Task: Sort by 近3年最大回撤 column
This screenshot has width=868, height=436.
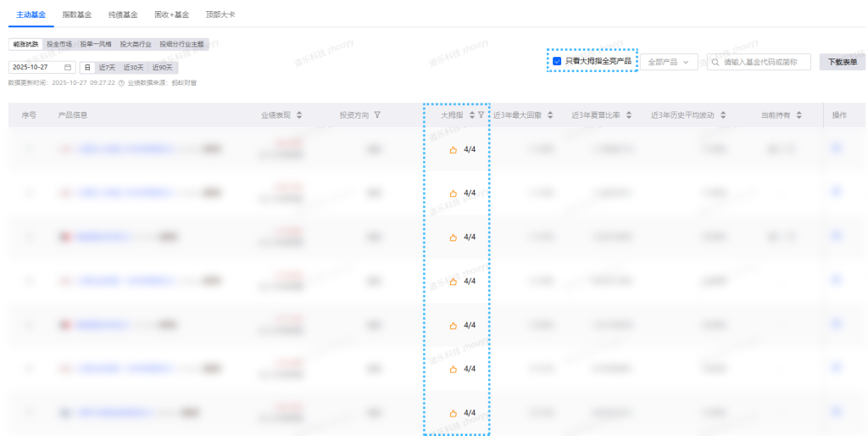Action: (x=550, y=115)
